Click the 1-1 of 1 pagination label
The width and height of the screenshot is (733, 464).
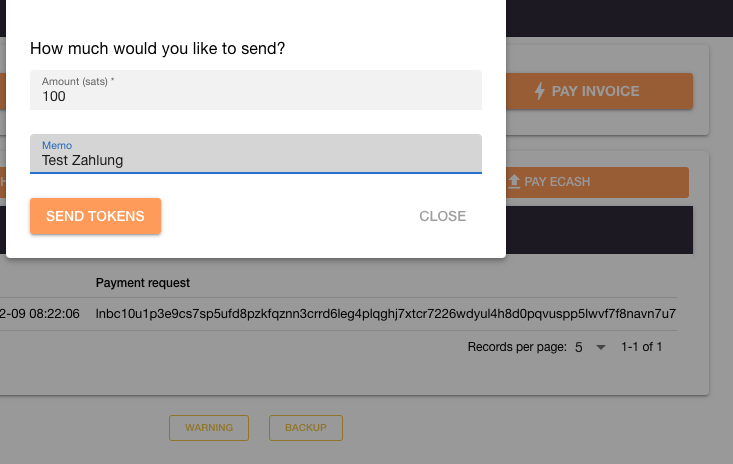(x=641, y=347)
